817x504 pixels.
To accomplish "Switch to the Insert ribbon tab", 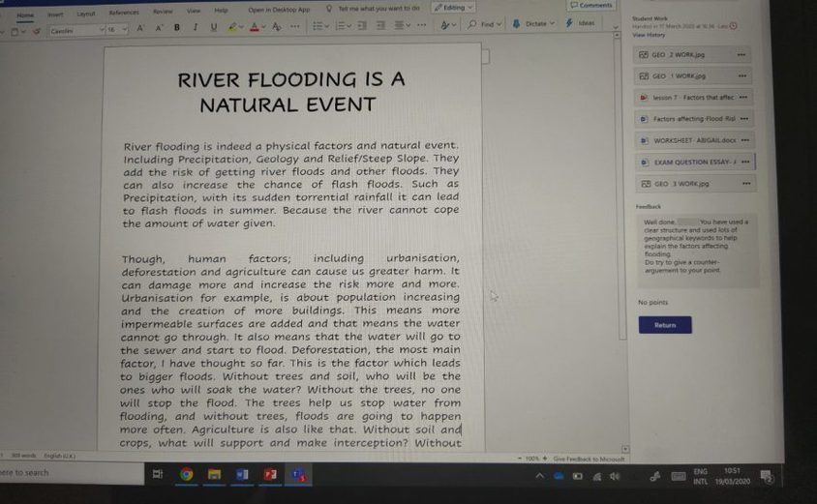I will pyautogui.click(x=55, y=15).
